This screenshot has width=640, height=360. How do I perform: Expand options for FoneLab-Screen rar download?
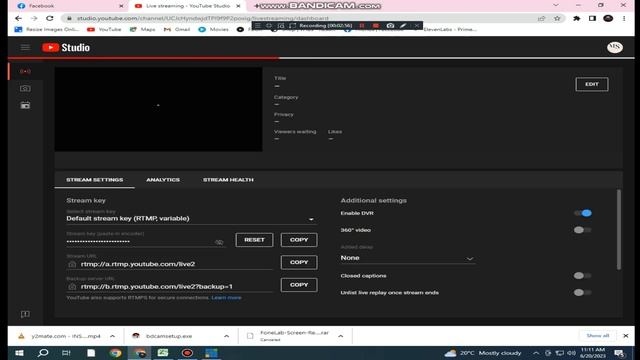click(x=340, y=336)
